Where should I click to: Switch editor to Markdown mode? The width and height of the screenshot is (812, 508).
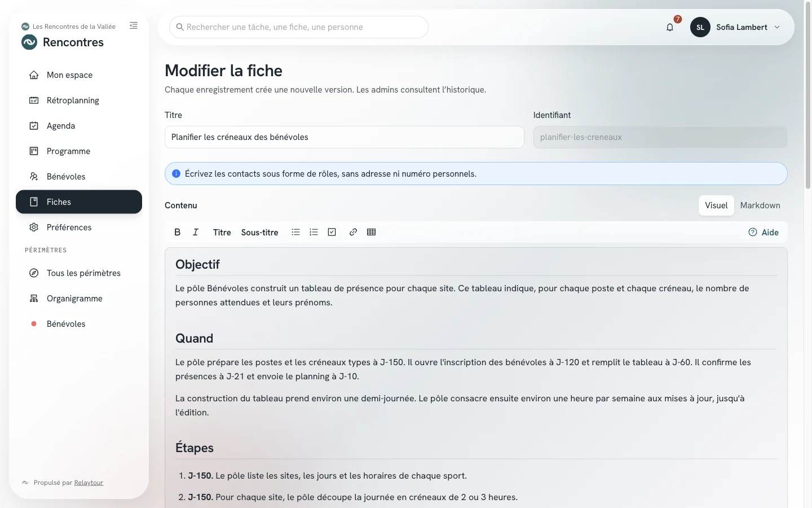760,205
